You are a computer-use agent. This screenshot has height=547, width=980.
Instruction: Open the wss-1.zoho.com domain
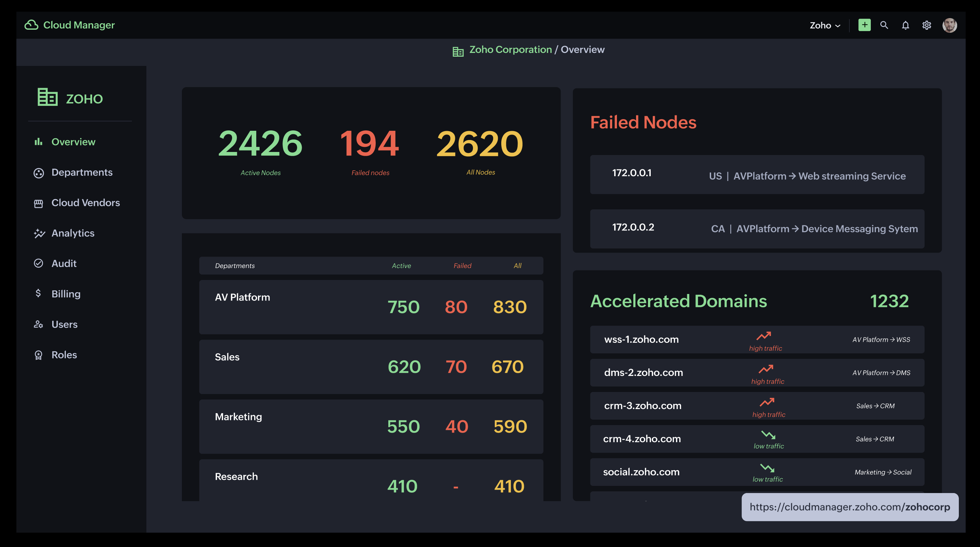tap(757, 339)
